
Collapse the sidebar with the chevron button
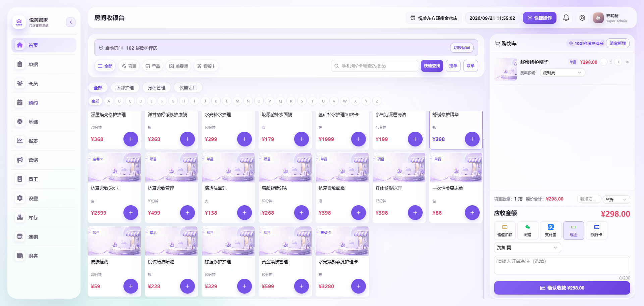pos(71,22)
